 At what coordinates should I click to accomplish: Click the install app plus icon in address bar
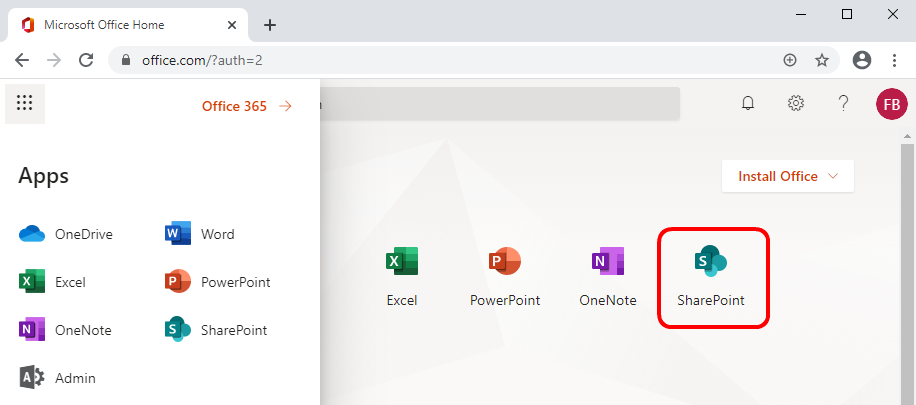[790, 60]
